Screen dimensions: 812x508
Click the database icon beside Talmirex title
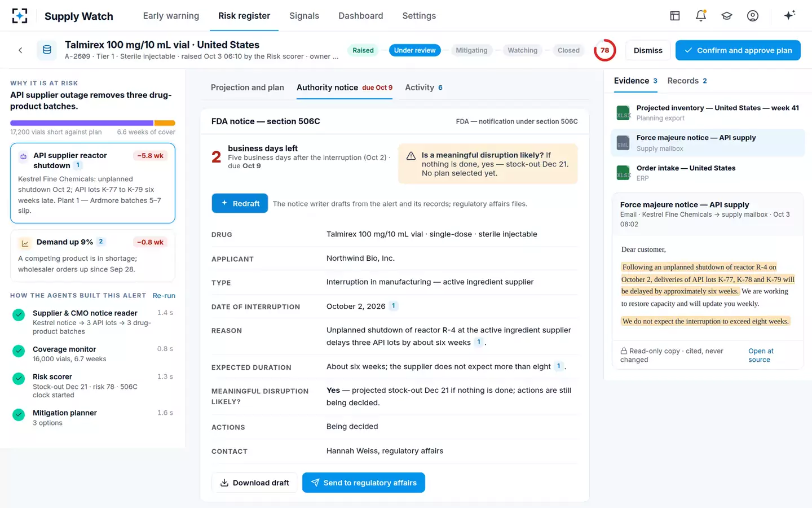point(47,50)
